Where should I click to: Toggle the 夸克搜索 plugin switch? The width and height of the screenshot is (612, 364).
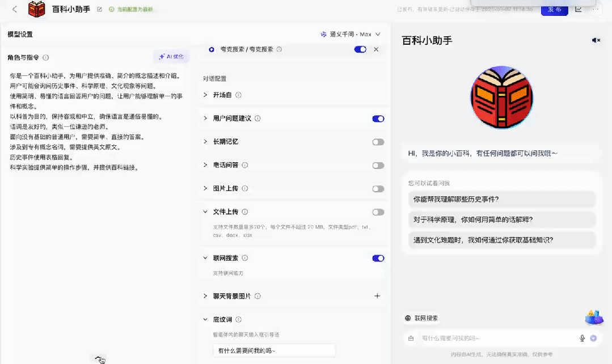(360, 49)
